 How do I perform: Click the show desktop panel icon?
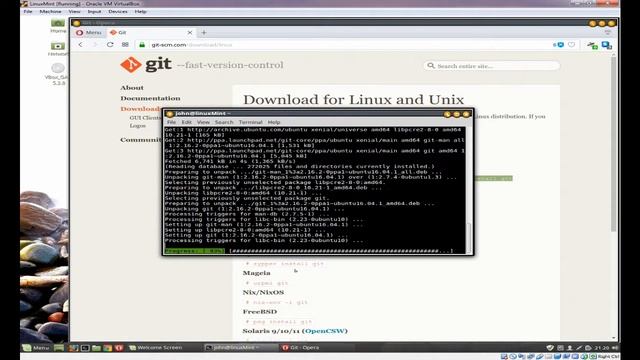coord(59,348)
